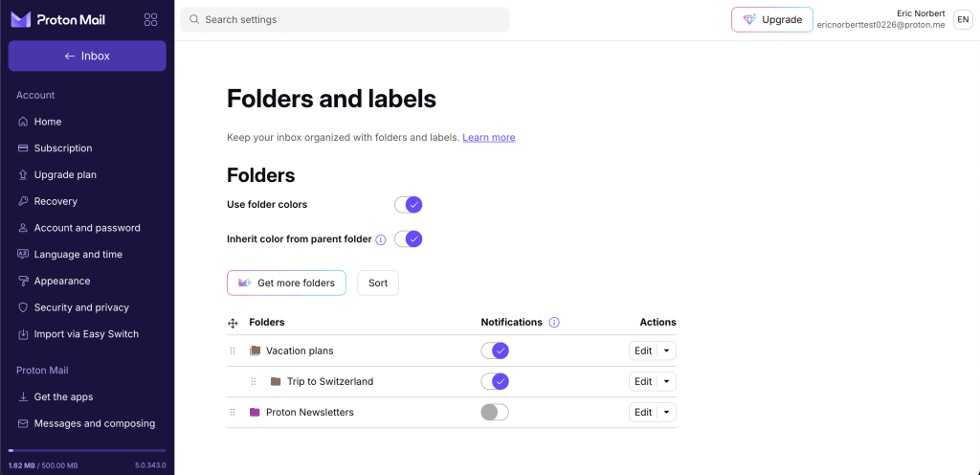
Task: Click drag handle for Proton Newsletters folder
Action: (x=233, y=412)
